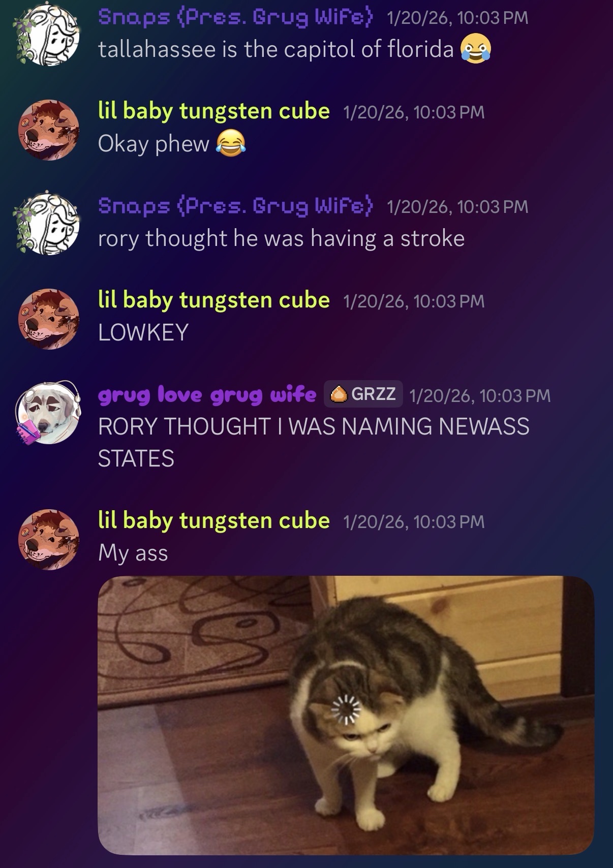Screen dimensions: 613x868
Task: Tap the laughing emoji after florida
Action: [x=476, y=50]
